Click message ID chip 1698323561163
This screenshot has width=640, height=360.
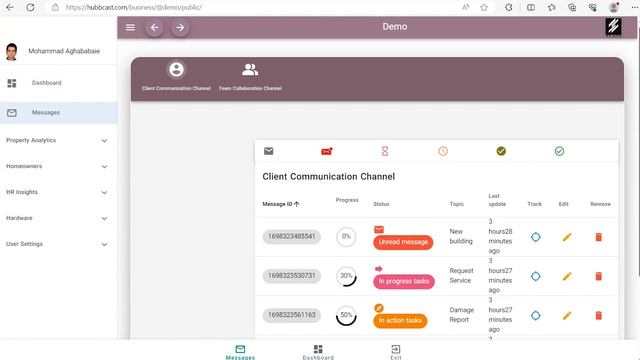pos(291,315)
